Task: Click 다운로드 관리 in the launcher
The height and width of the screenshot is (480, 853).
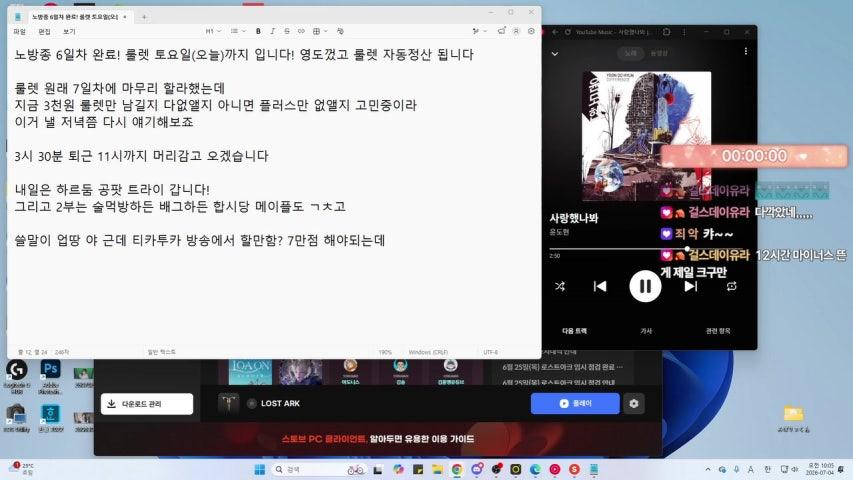Action: [147, 404]
